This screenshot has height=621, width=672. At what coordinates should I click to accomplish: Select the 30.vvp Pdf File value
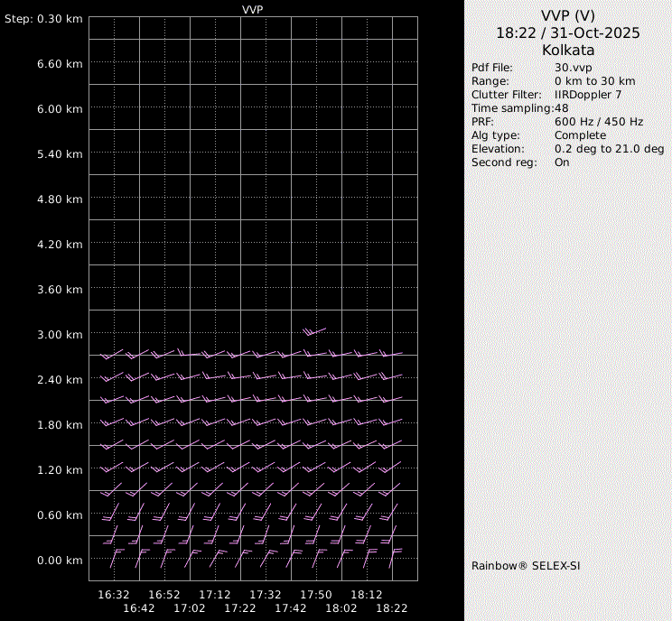tap(573, 68)
